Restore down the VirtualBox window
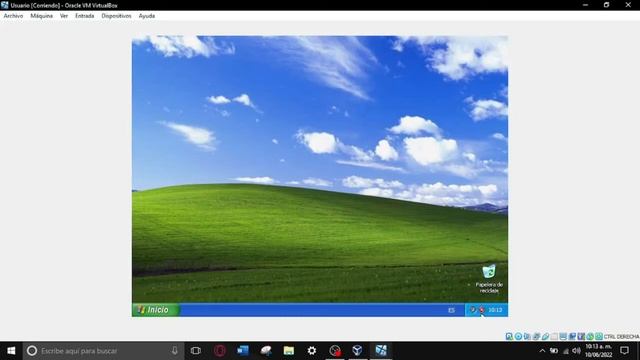Image resolution: width=640 pixels, height=360 pixels. click(x=607, y=5)
